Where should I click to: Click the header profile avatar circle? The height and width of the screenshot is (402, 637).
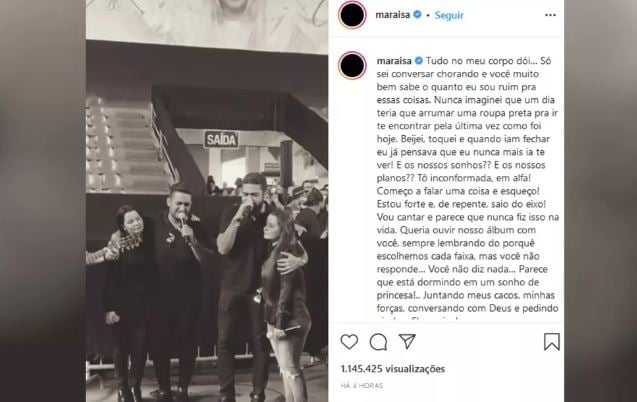pos(352,15)
